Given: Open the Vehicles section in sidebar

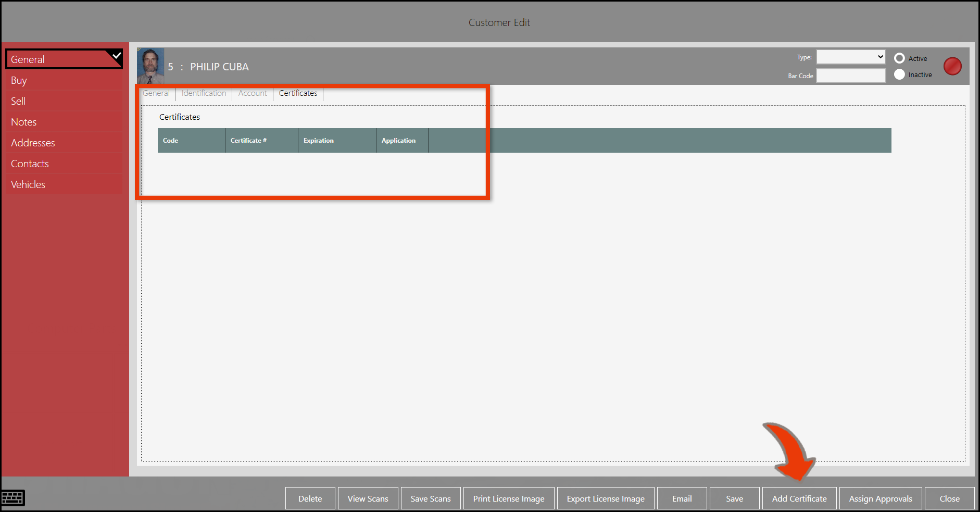Looking at the screenshot, I should point(28,184).
